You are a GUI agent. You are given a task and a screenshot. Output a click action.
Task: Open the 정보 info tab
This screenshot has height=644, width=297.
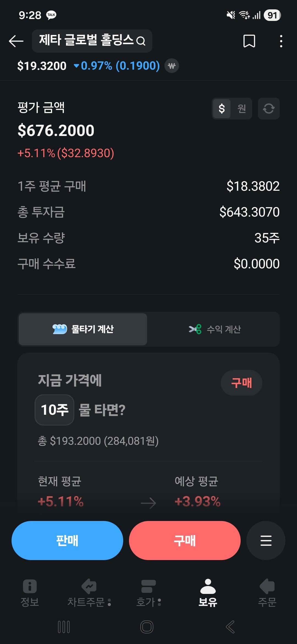pos(30,593)
